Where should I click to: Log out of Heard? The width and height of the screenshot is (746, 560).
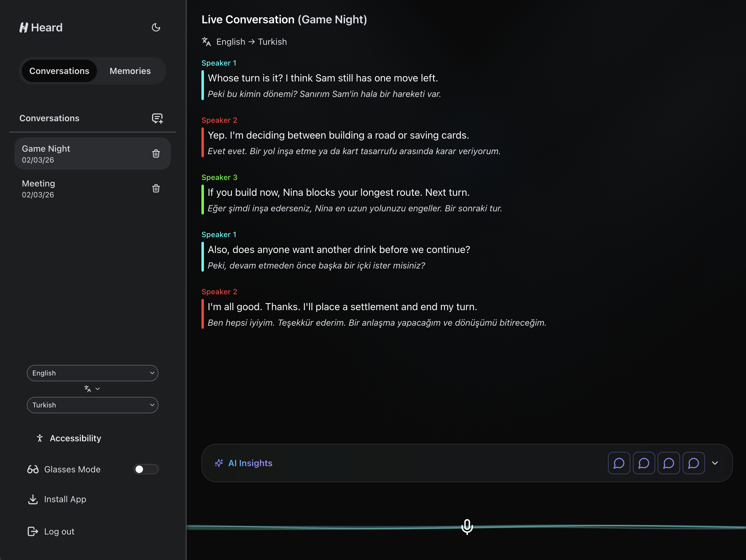pos(59,531)
